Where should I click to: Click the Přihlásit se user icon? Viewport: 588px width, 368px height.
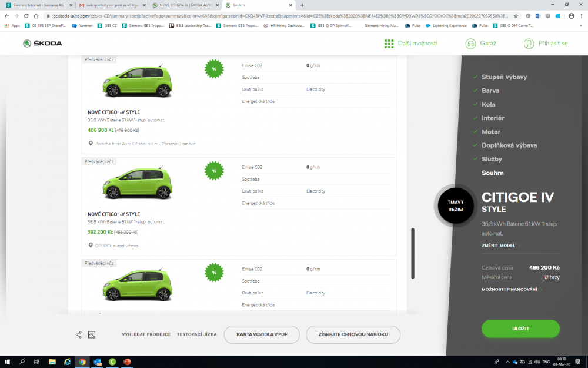(x=529, y=44)
